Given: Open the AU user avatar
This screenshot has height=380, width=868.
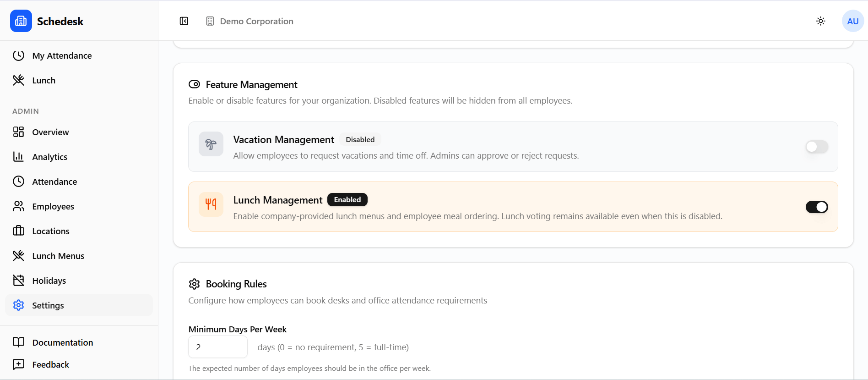Looking at the screenshot, I should (853, 21).
